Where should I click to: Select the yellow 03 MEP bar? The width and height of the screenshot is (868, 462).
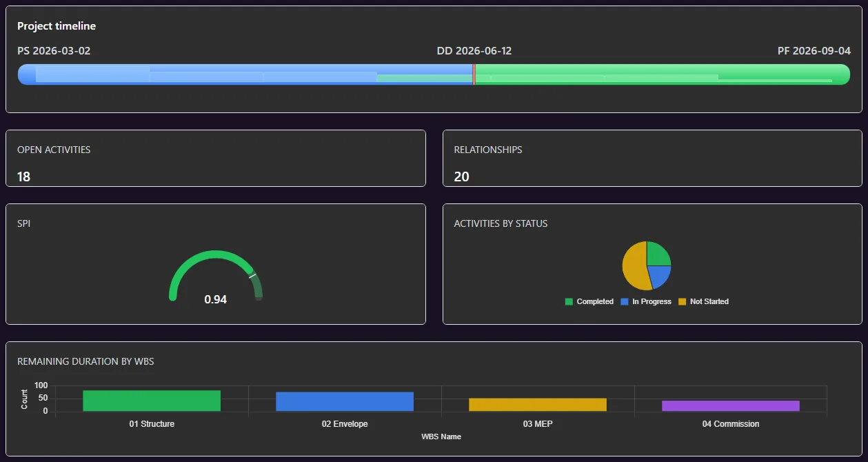538,405
